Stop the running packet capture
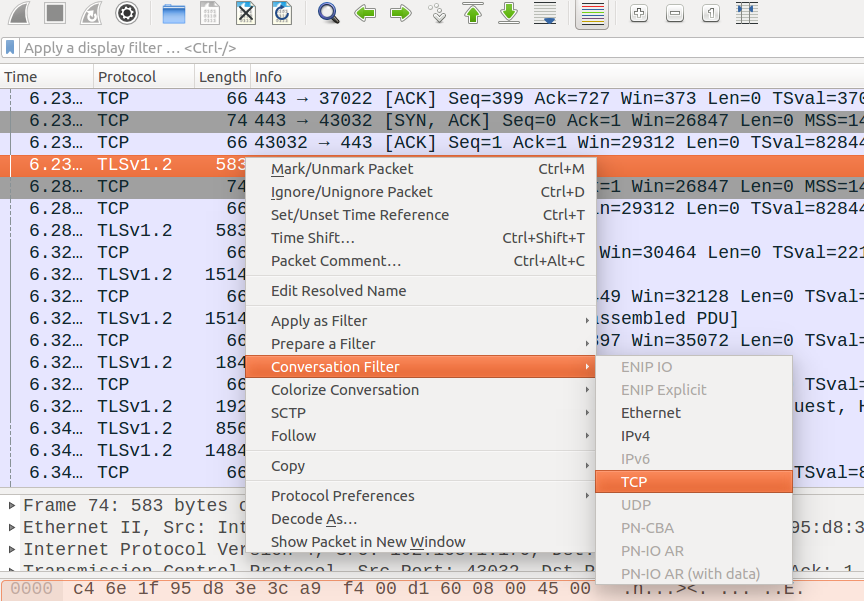 (55, 13)
